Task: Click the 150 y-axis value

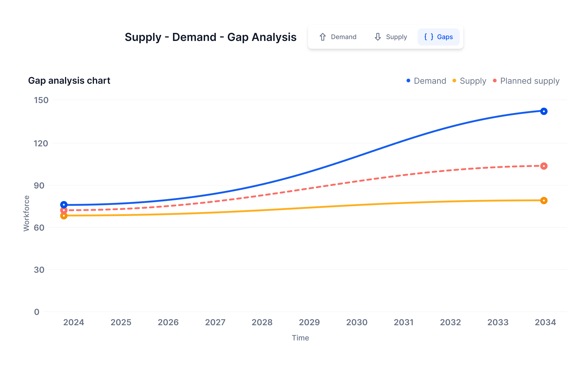Action: (x=41, y=100)
